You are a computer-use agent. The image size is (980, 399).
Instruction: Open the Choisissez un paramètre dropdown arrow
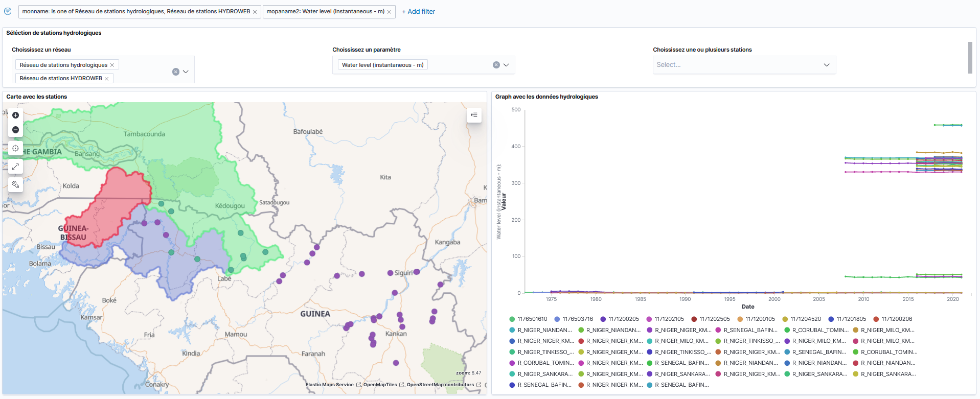coord(506,65)
